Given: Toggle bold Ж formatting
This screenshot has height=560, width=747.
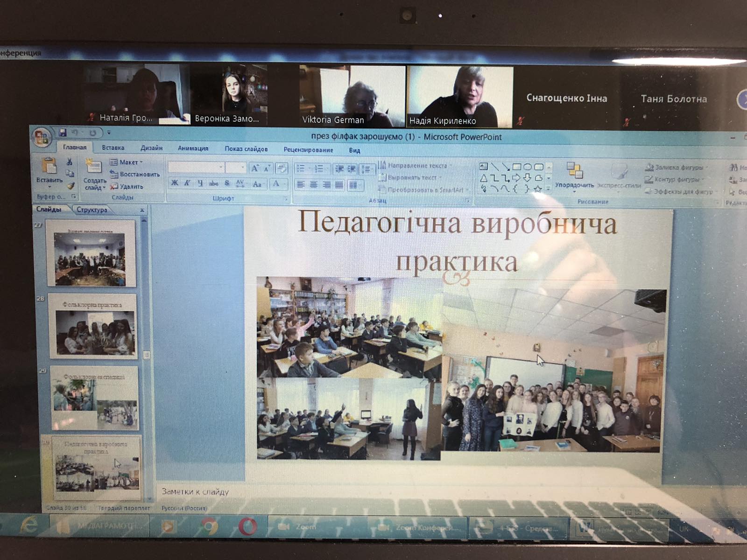Looking at the screenshot, I should pos(175,183).
